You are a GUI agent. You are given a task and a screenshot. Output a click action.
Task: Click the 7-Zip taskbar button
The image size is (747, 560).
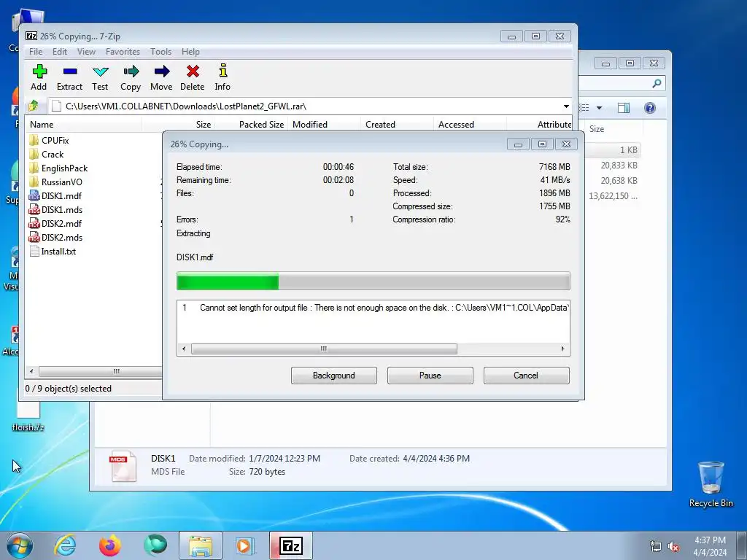click(x=291, y=545)
